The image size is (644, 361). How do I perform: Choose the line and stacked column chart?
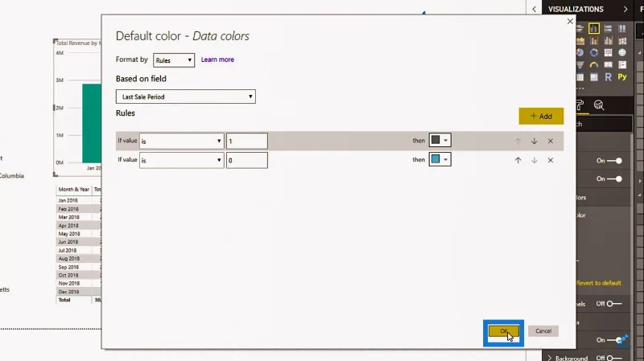(x=594, y=41)
